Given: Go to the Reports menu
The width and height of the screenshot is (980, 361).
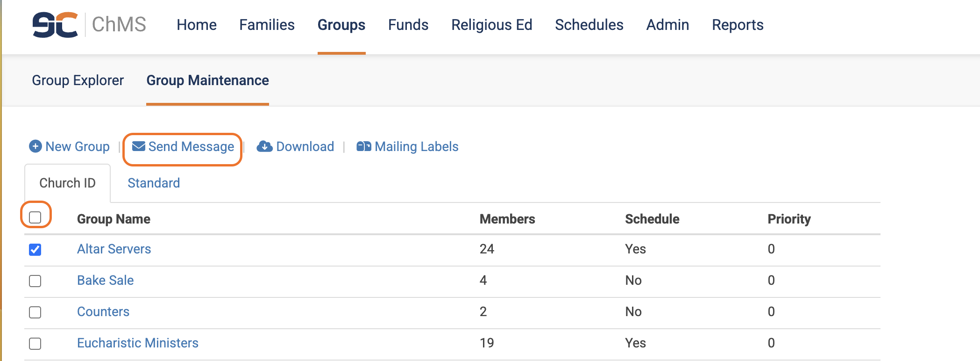Looking at the screenshot, I should click(x=738, y=25).
